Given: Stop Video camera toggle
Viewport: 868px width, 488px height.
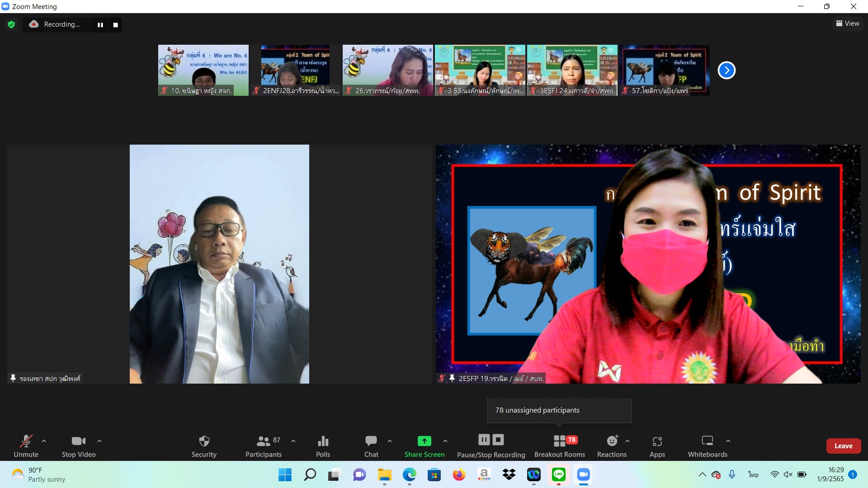Looking at the screenshot, I should 79,446.
